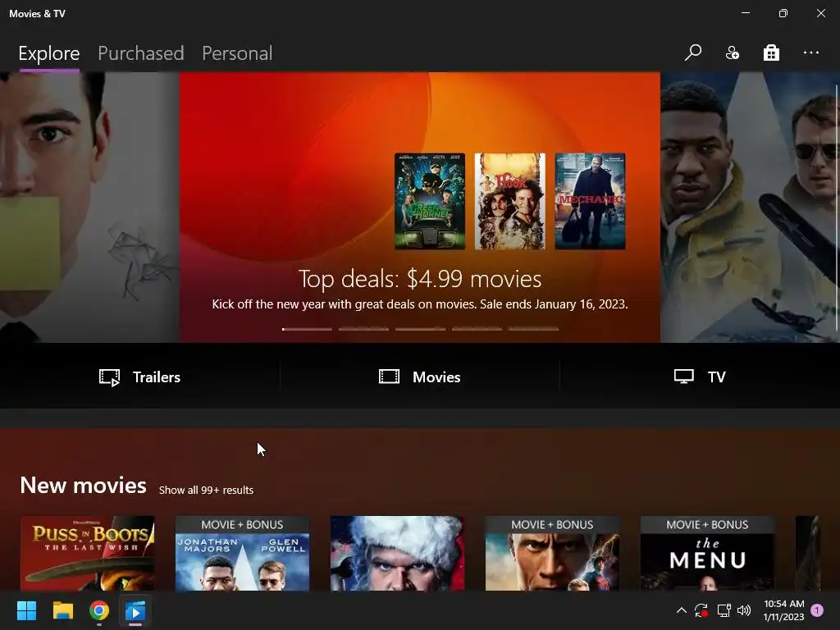Viewport: 840px width, 630px height.
Task: Select the fourth carousel page indicator
Action: [x=477, y=329]
